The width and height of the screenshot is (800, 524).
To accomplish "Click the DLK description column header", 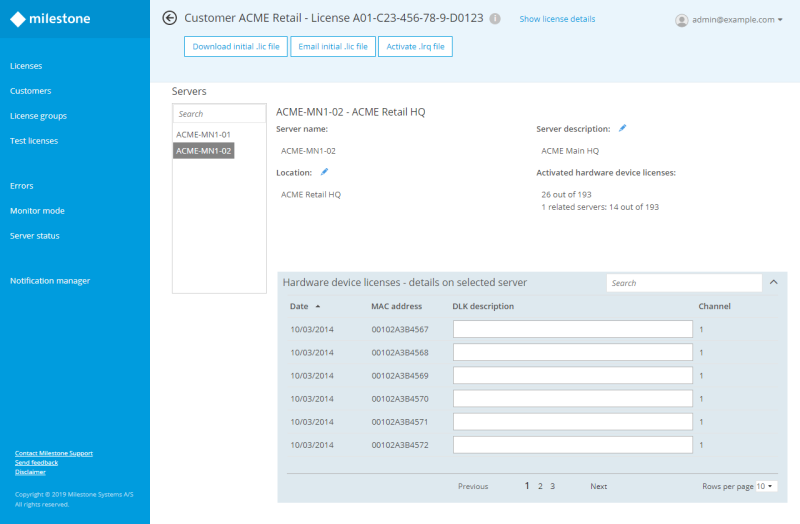I will pyautogui.click(x=483, y=306).
